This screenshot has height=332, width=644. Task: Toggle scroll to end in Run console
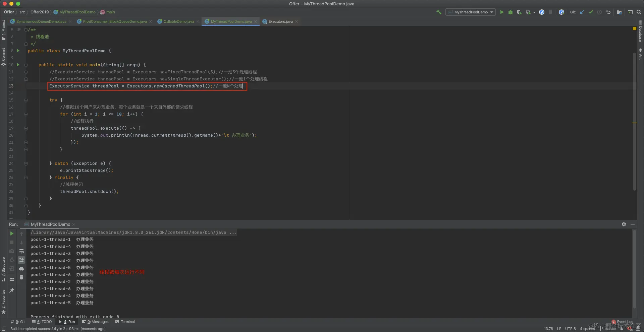tap(21, 260)
